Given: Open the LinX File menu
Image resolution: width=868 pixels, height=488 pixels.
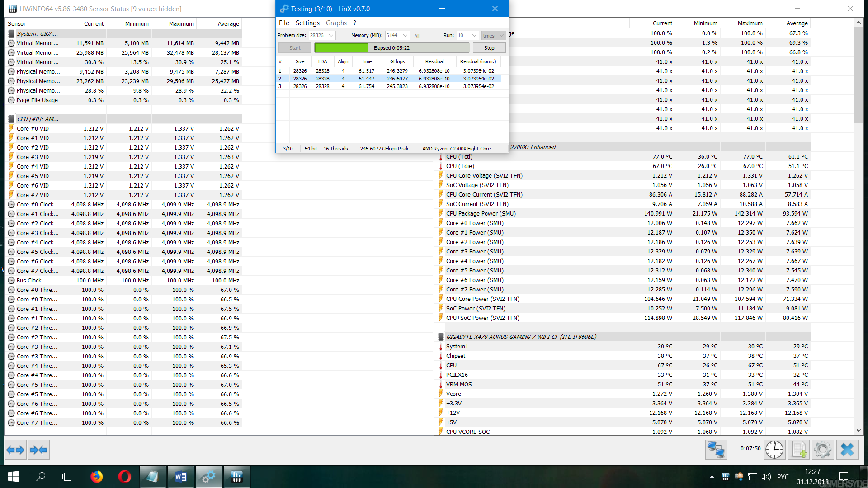Looking at the screenshot, I should coord(284,23).
